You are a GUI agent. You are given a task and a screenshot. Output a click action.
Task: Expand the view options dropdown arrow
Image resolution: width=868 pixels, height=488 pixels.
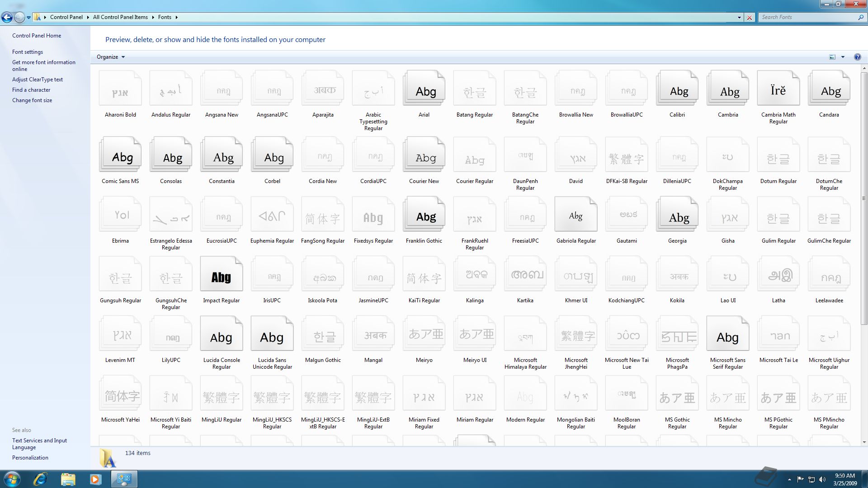pos(843,57)
